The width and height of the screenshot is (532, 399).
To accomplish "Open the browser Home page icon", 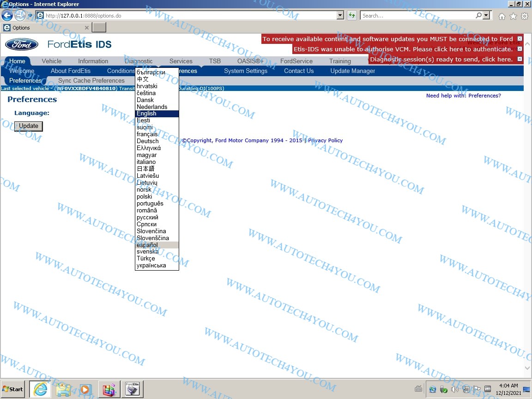I will (502, 16).
